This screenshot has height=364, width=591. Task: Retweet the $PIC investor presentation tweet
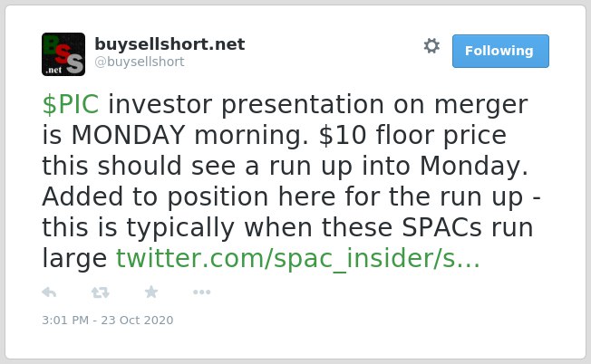click(x=101, y=292)
